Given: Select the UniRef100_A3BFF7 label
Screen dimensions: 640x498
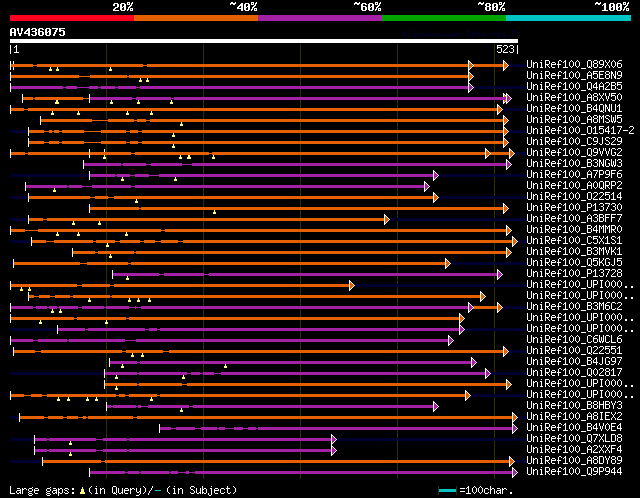Looking at the screenshot, I should tap(574, 219).
